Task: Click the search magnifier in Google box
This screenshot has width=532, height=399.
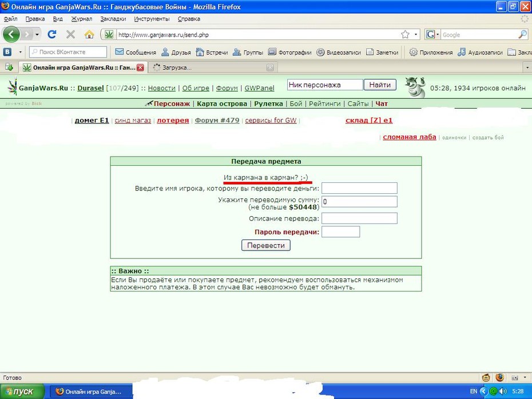Action: (x=523, y=34)
